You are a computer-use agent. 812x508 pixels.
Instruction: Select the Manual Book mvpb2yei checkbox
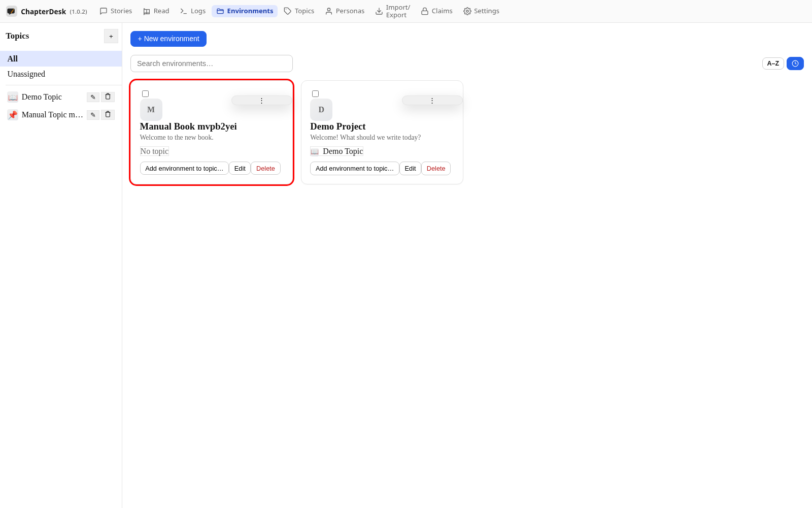tap(145, 93)
